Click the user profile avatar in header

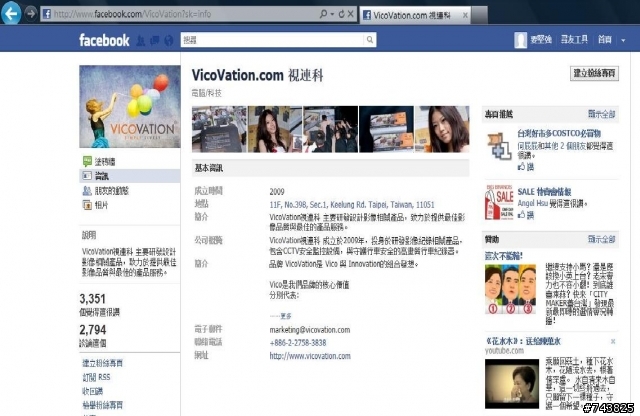tap(520, 40)
